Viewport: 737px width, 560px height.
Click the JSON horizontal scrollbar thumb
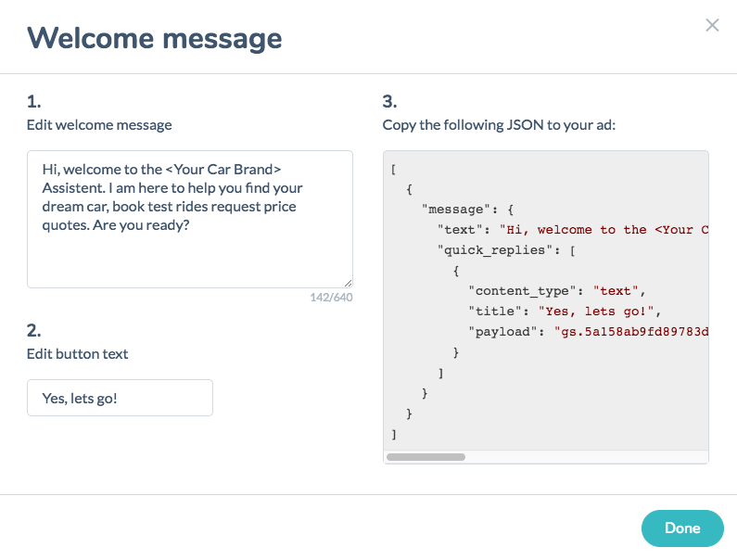426,456
